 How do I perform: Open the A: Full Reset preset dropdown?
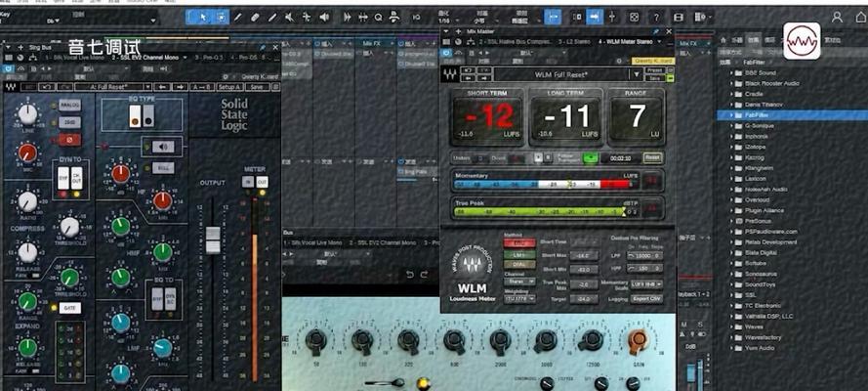click(146, 87)
